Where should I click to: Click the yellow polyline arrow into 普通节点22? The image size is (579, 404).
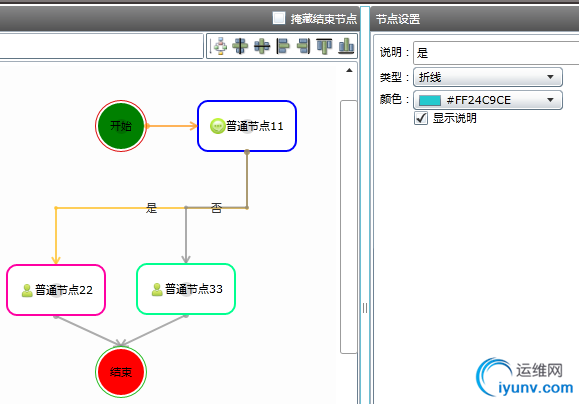(56, 236)
